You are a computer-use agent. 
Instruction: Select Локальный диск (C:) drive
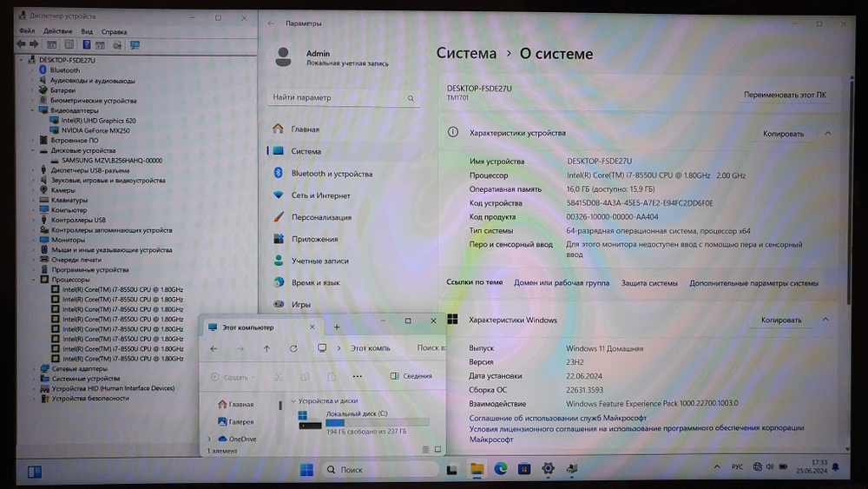pyautogui.click(x=364, y=422)
